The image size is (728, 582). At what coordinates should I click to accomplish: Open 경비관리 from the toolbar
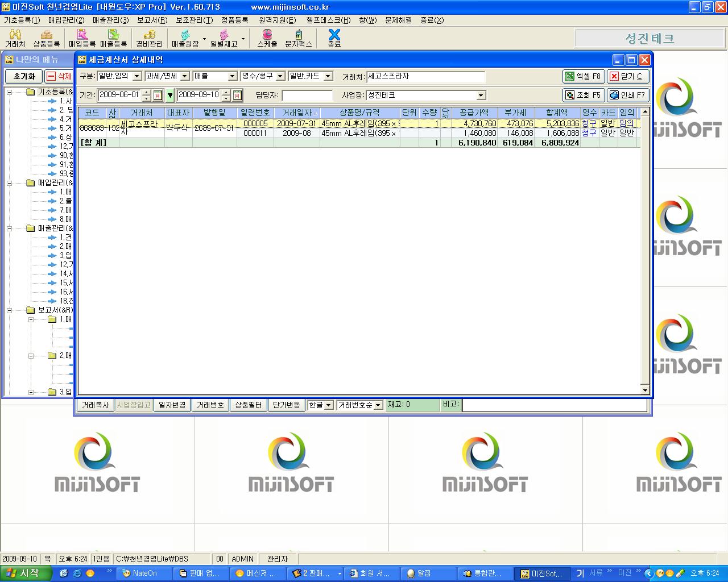[149, 38]
